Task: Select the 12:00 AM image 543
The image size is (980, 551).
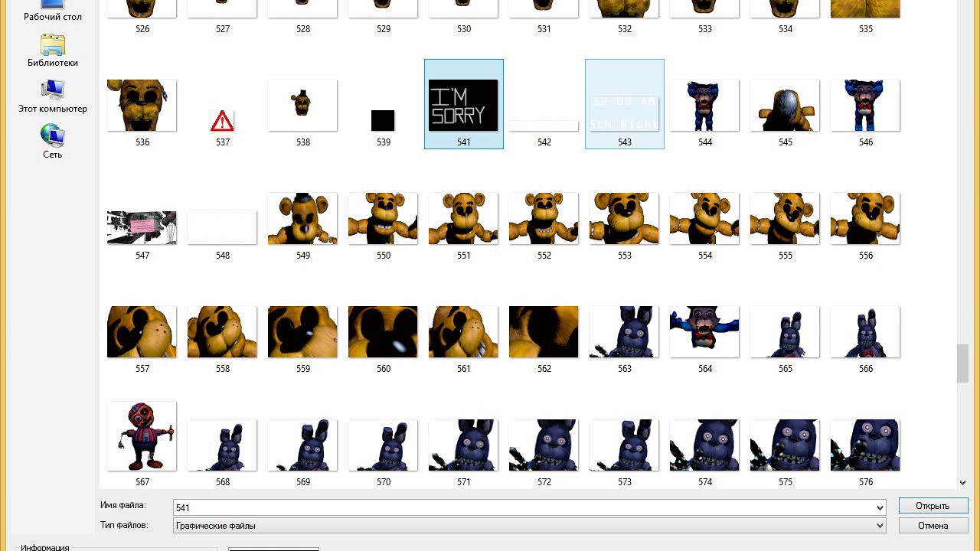Action: click(624, 112)
